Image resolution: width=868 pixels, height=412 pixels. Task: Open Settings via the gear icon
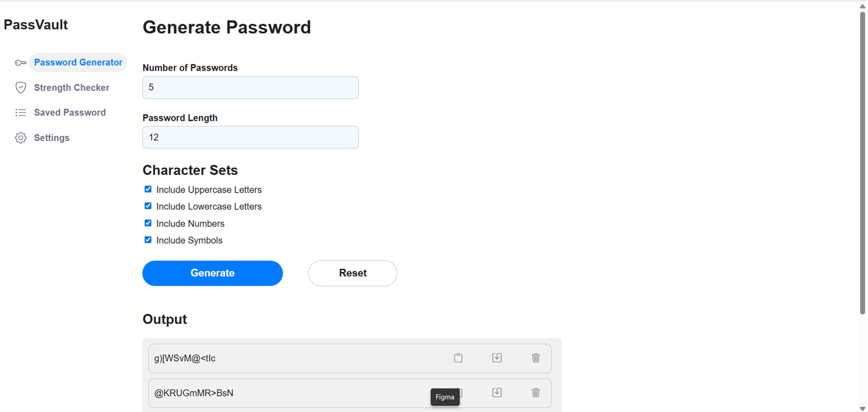point(20,137)
